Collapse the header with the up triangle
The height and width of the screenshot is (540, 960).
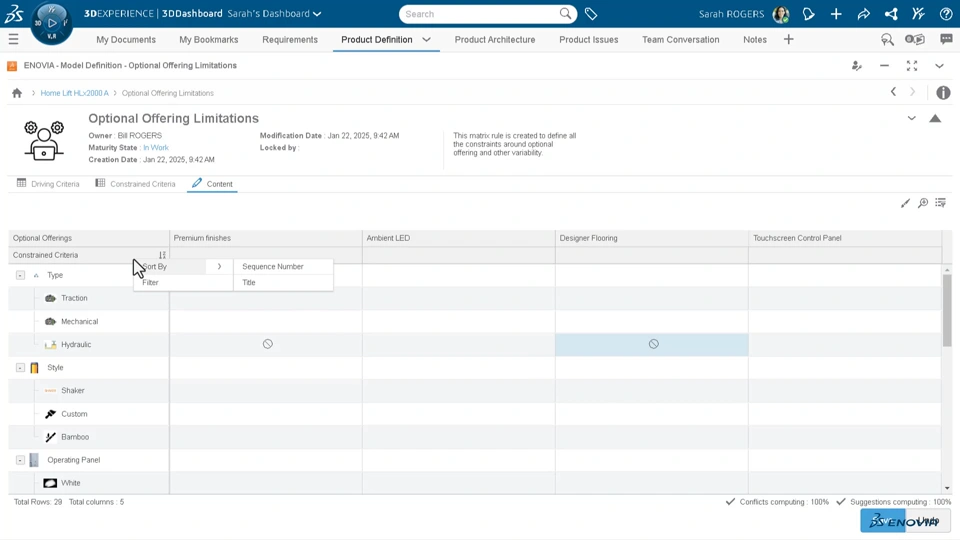[935, 118]
